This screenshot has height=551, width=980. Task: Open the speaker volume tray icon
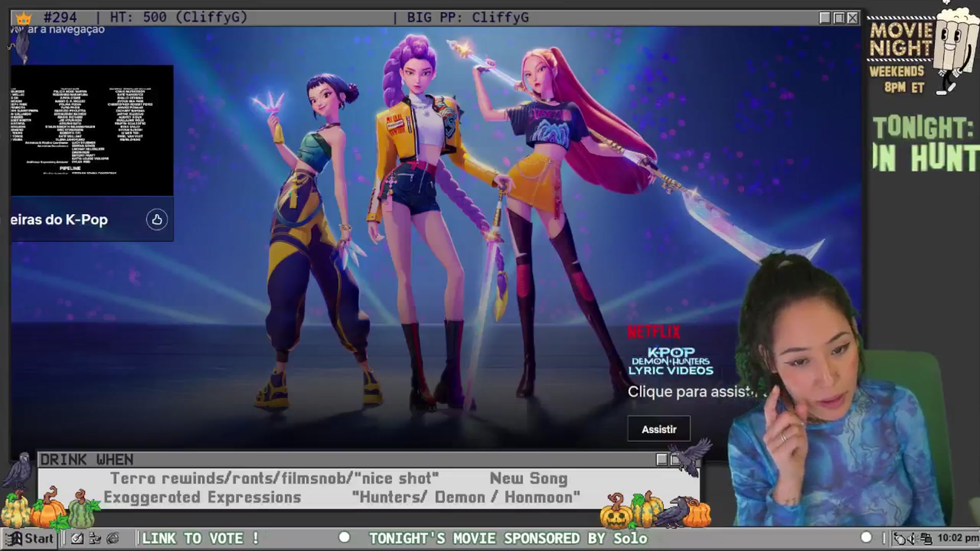[912, 538]
